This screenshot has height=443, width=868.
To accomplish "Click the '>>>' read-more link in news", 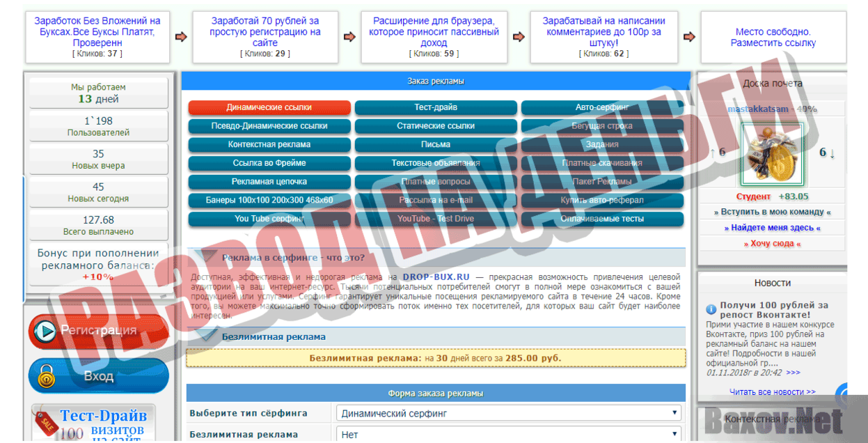I will click(x=793, y=373).
